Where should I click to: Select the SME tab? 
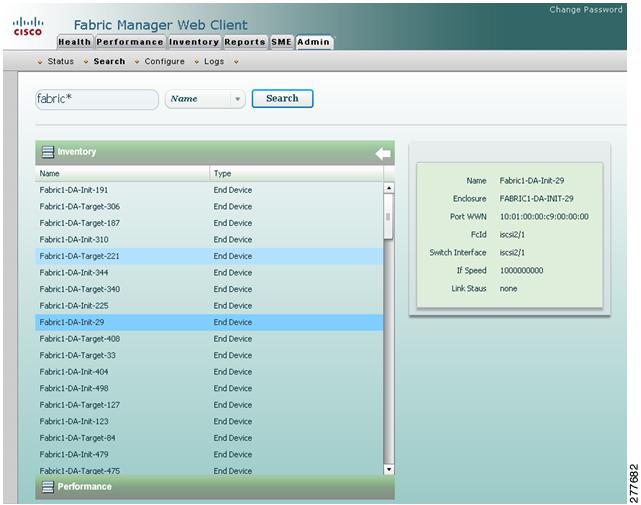281,42
